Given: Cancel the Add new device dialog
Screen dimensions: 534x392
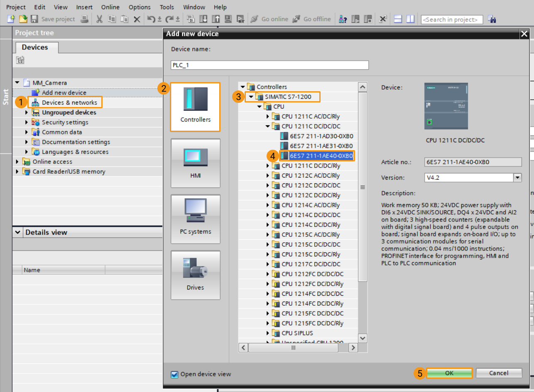Looking at the screenshot, I should pos(499,373).
